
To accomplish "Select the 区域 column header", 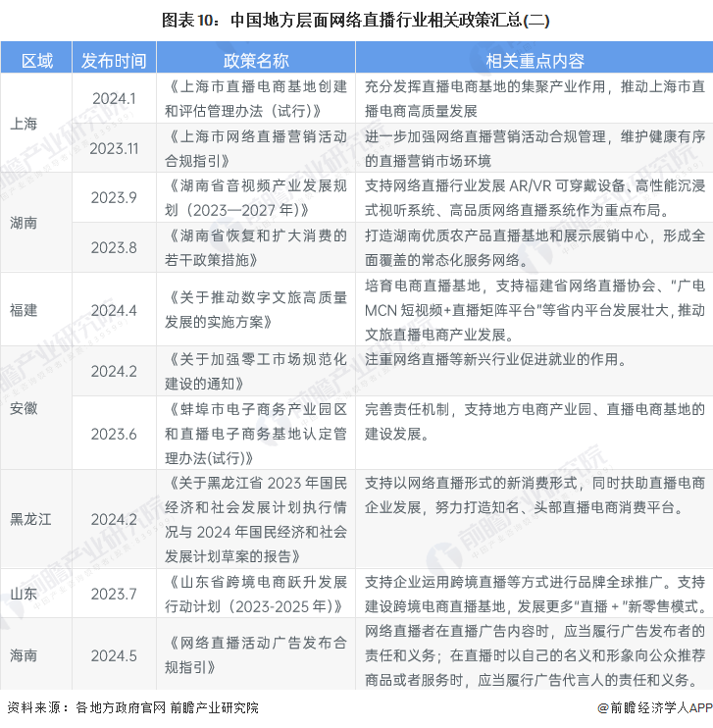I will [37, 61].
